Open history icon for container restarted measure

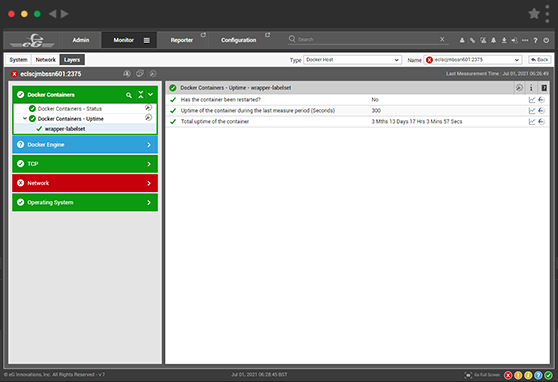tap(542, 100)
